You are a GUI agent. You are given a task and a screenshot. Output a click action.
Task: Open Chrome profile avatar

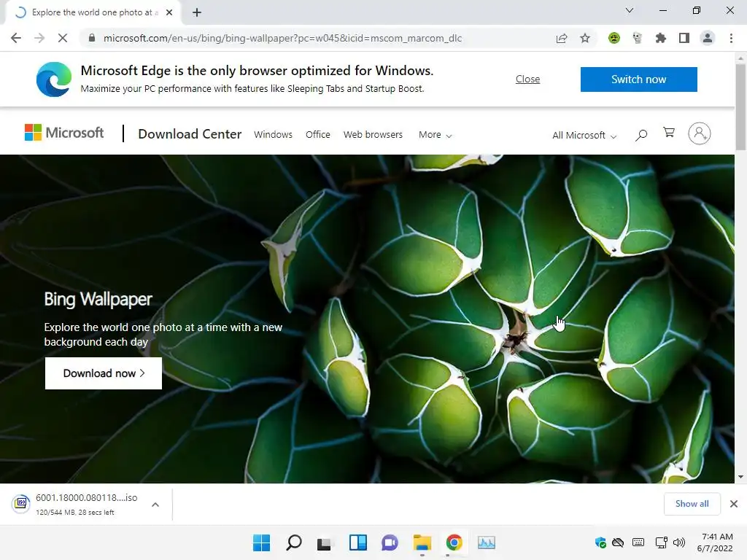click(708, 38)
